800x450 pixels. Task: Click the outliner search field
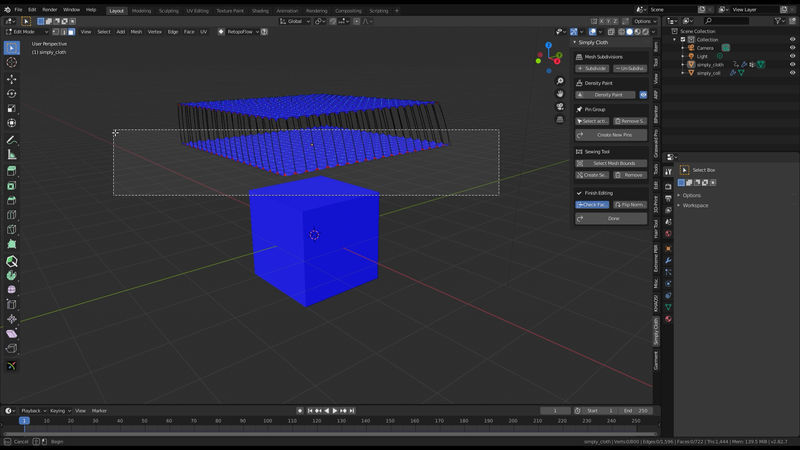727,21
